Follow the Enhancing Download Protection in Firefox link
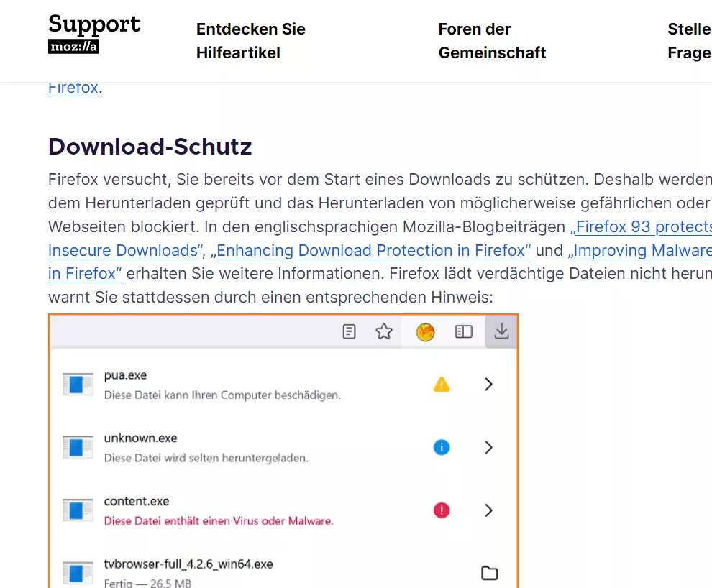Viewport: 712px width, 588px height. pos(370,250)
